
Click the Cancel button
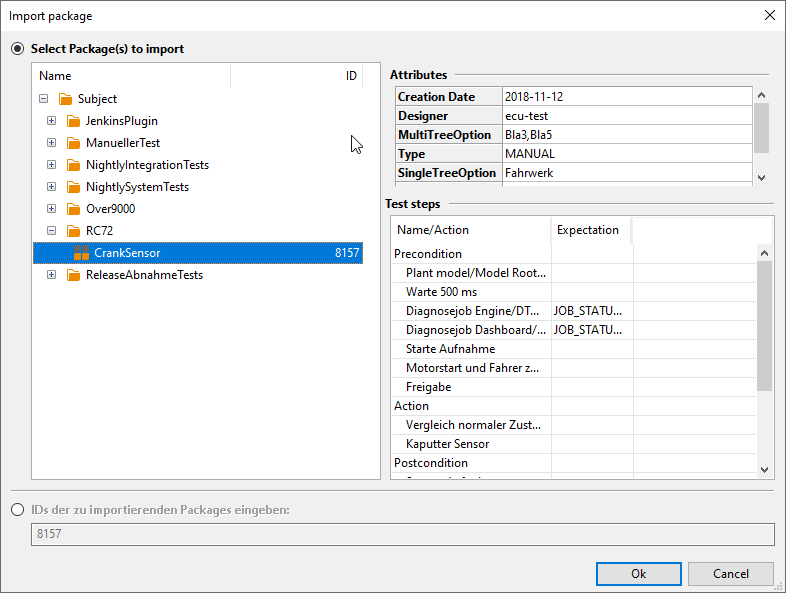[731, 574]
